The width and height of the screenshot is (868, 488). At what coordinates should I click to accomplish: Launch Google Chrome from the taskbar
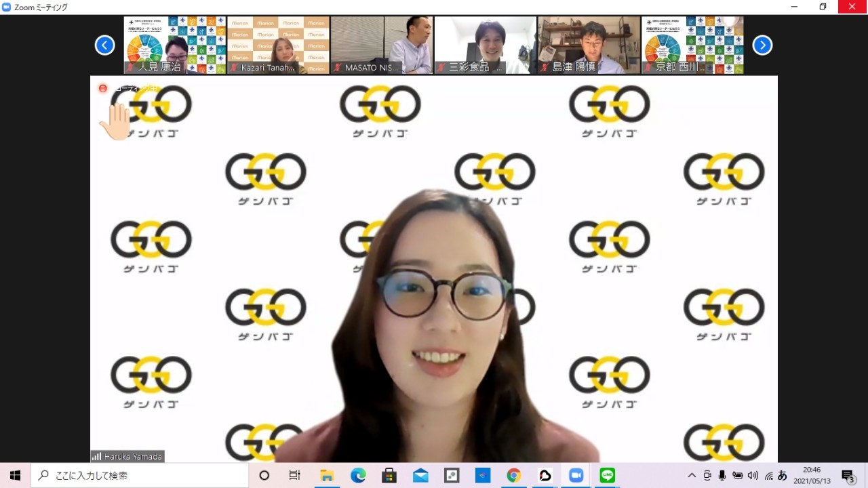(513, 476)
